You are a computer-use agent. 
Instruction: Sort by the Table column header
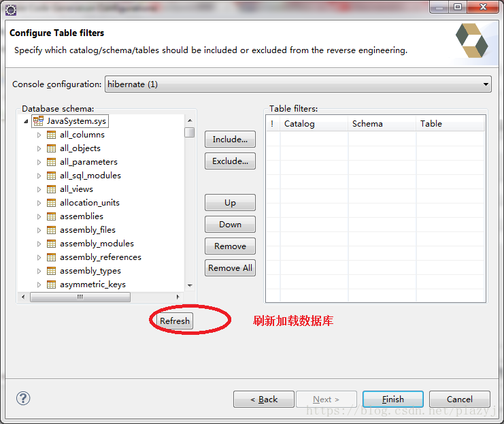[x=450, y=124]
